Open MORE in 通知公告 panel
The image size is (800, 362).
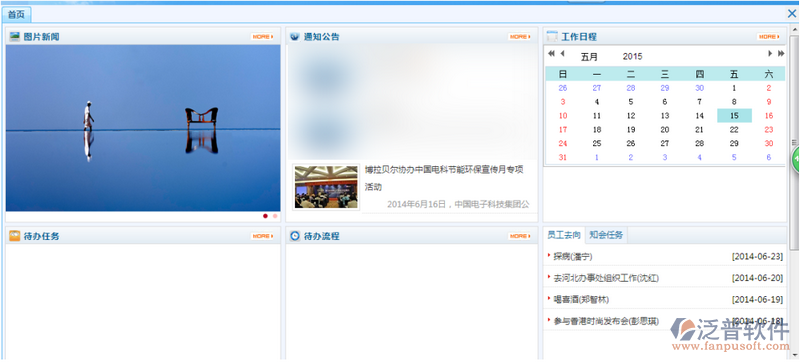pos(519,37)
